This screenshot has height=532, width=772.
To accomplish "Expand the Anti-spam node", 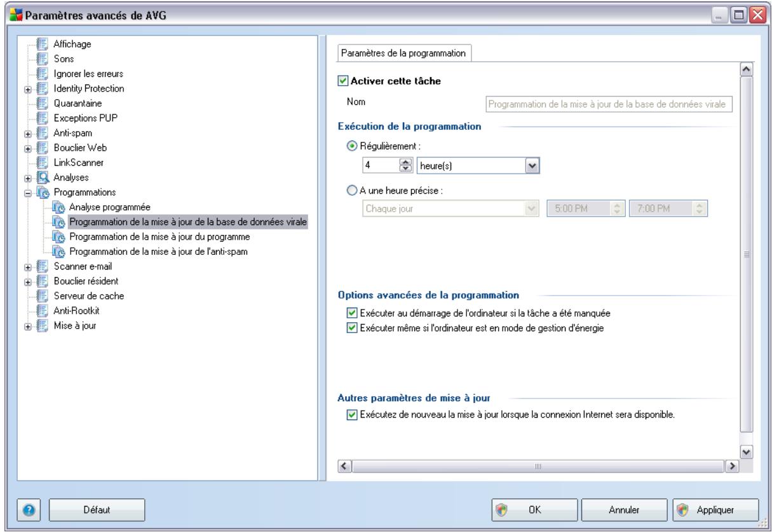I will pyautogui.click(x=29, y=133).
